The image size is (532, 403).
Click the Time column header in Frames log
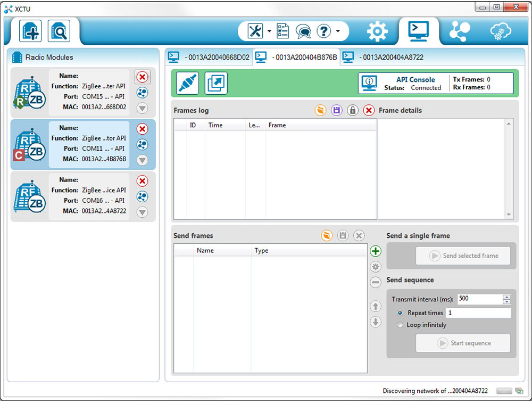tap(225, 125)
